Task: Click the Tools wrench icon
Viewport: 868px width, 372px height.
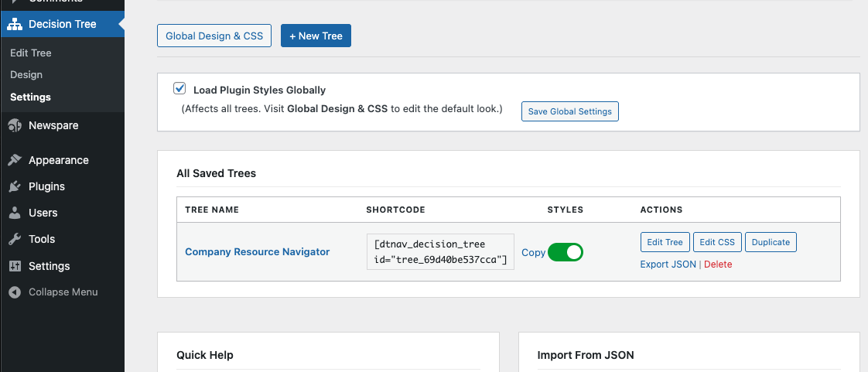Action: (15, 239)
